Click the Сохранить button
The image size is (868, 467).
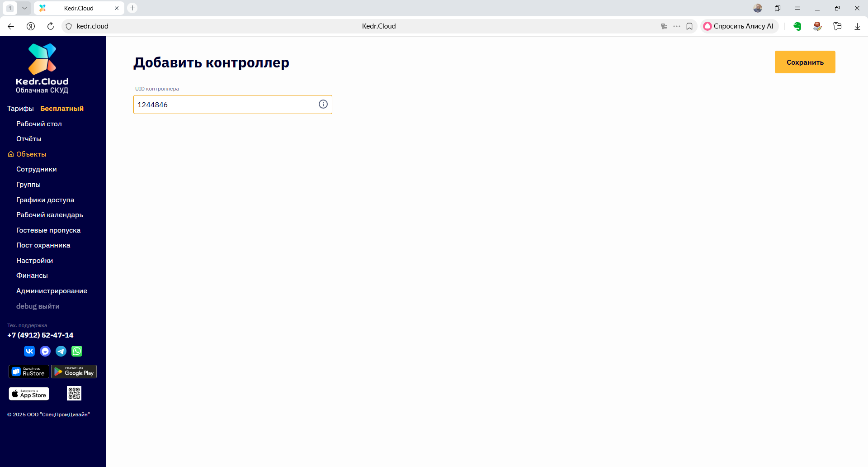(805, 62)
